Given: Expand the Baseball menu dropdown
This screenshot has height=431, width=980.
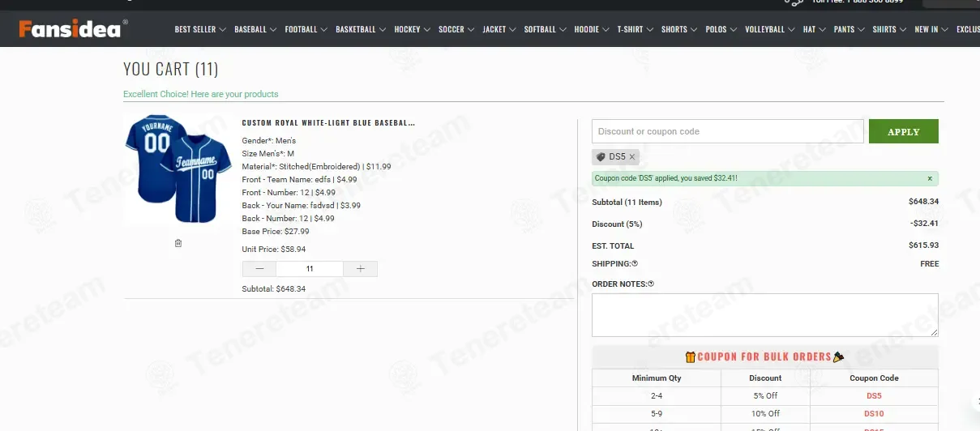Looking at the screenshot, I should tap(255, 29).
